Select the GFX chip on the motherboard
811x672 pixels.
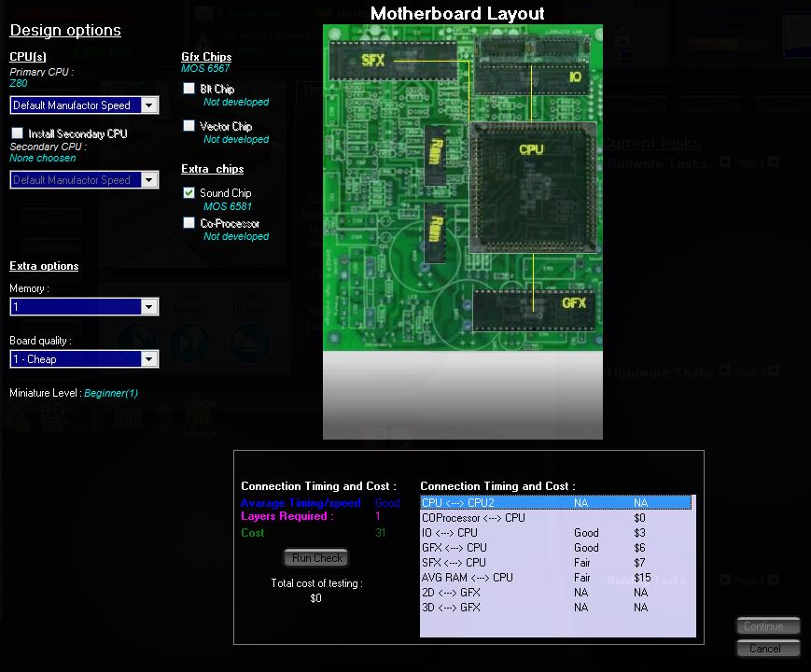point(534,309)
